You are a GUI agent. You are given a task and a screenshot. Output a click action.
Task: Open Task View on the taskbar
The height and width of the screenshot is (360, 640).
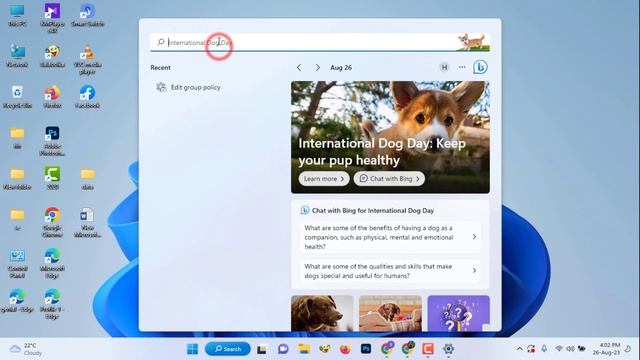click(x=262, y=349)
